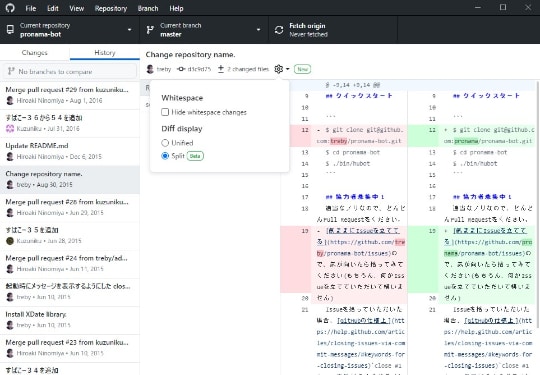540x375 pixels.
Task: Click Hiroaki Ninomiya avatar on Aug 1, 2016 commit
Action: (10, 101)
